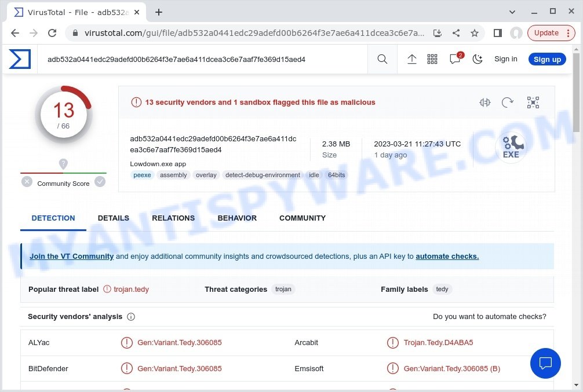583x392 pixels.
Task: Open the upload file icon
Action: click(x=411, y=59)
